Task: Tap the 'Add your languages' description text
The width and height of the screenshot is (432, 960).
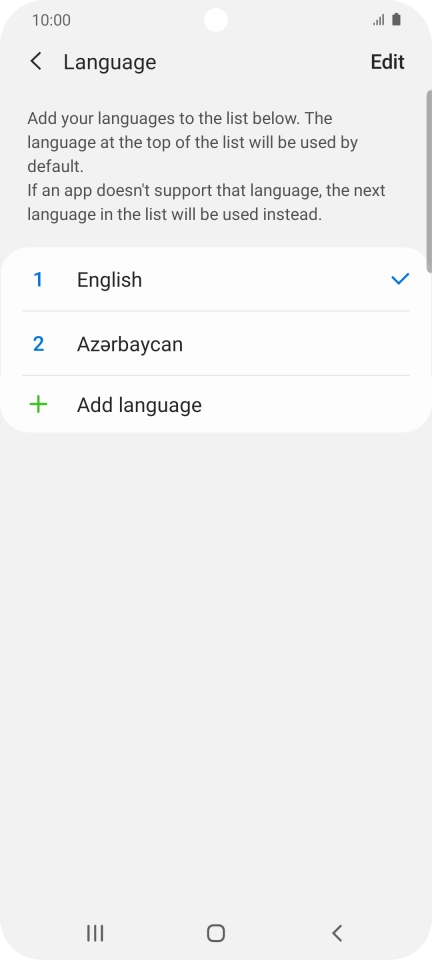Action: (192, 142)
